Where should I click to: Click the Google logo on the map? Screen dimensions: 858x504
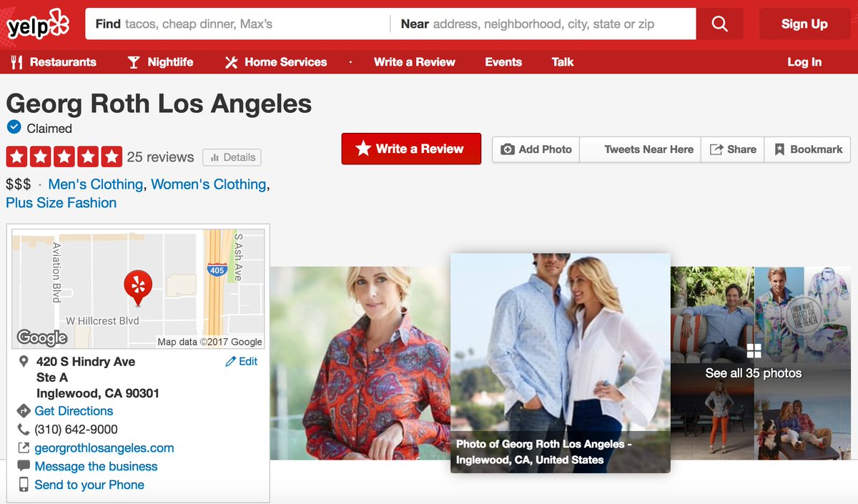click(x=41, y=337)
